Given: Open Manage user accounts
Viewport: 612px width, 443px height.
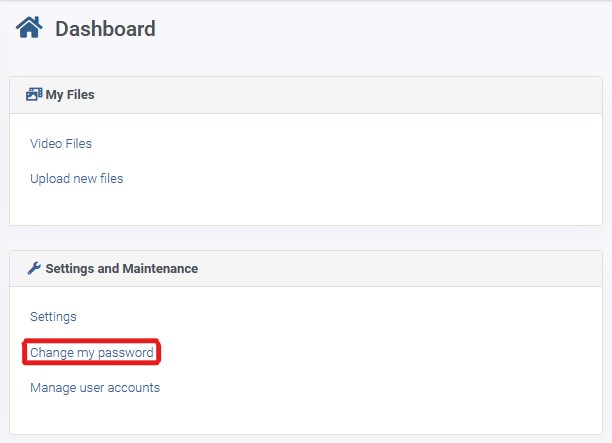Looking at the screenshot, I should [x=95, y=388].
